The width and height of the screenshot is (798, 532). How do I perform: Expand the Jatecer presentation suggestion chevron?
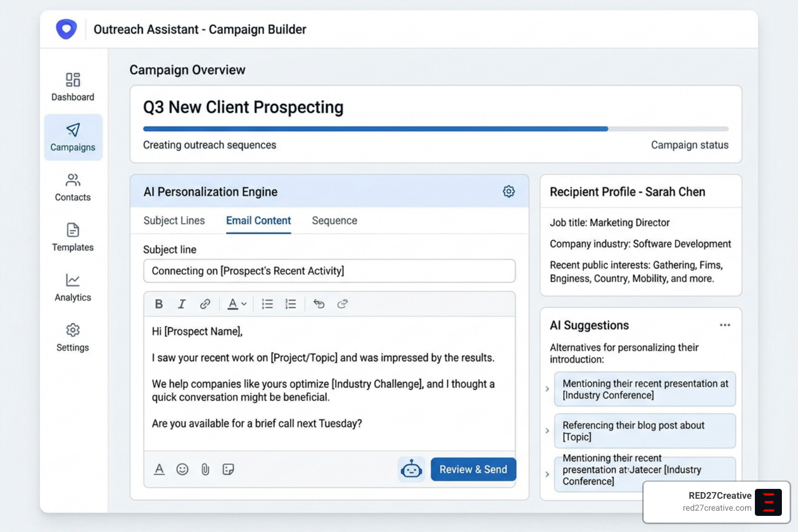pos(547,474)
